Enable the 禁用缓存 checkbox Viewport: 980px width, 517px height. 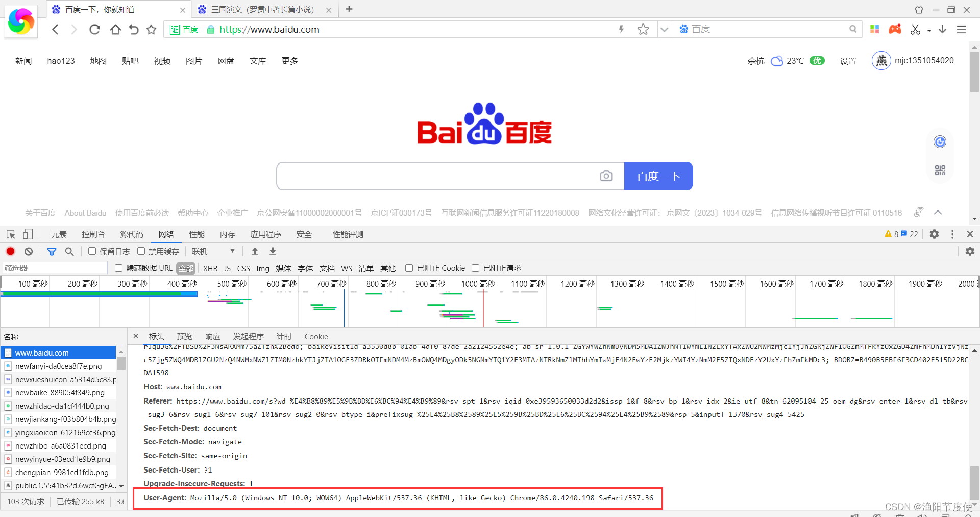141,251
